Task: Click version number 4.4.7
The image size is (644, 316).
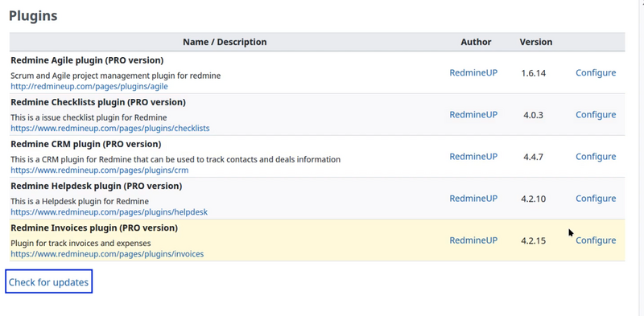Action: [533, 157]
